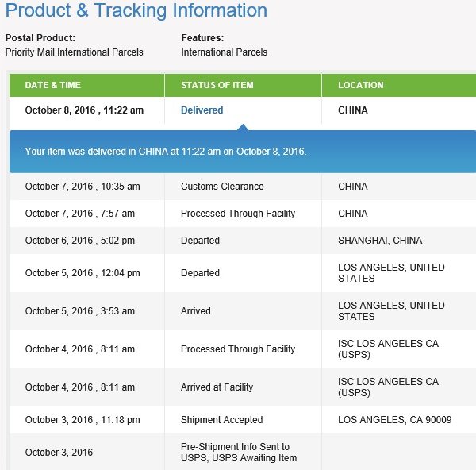The width and height of the screenshot is (476, 470).
Task: Select the Arrived at Facility status
Action: click(x=217, y=387)
